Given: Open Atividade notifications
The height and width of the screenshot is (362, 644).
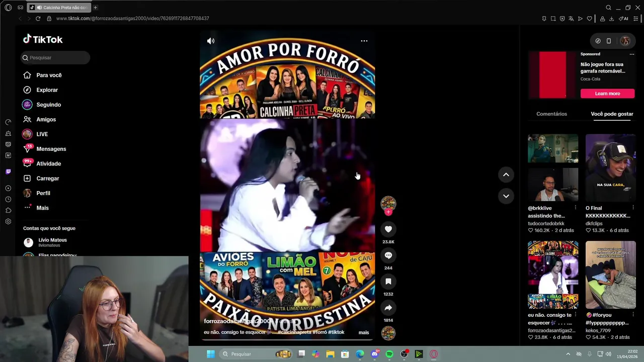Looking at the screenshot, I should click(42, 163).
